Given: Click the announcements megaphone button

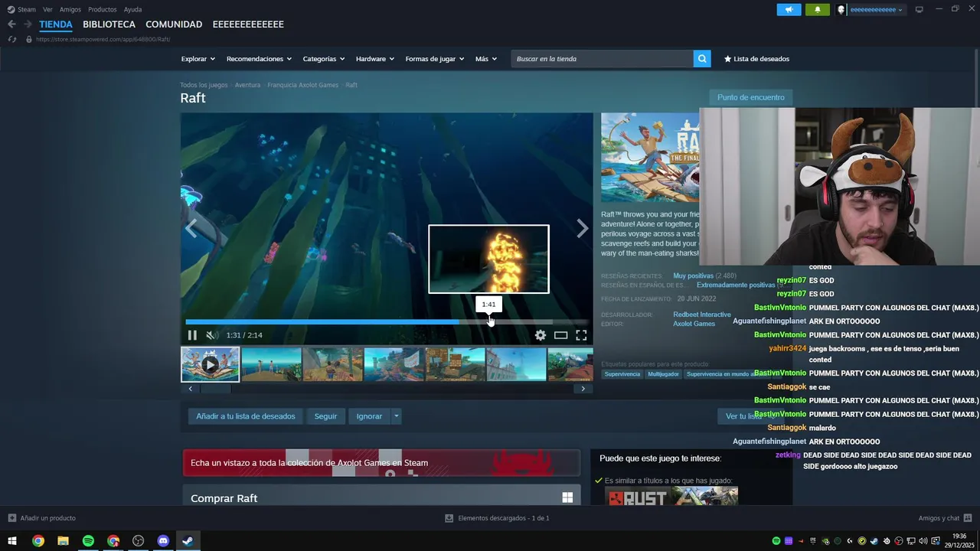Looking at the screenshot, I should [x=789, y=9].
